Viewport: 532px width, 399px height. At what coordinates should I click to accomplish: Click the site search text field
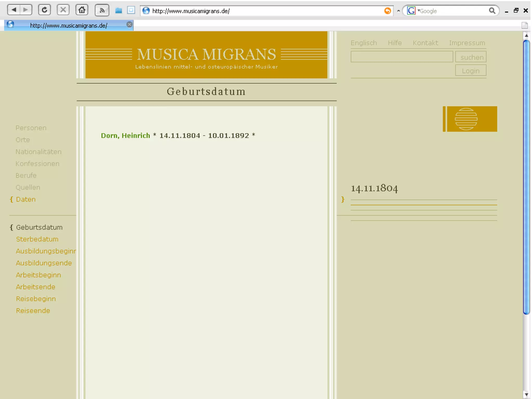(402, 57)
